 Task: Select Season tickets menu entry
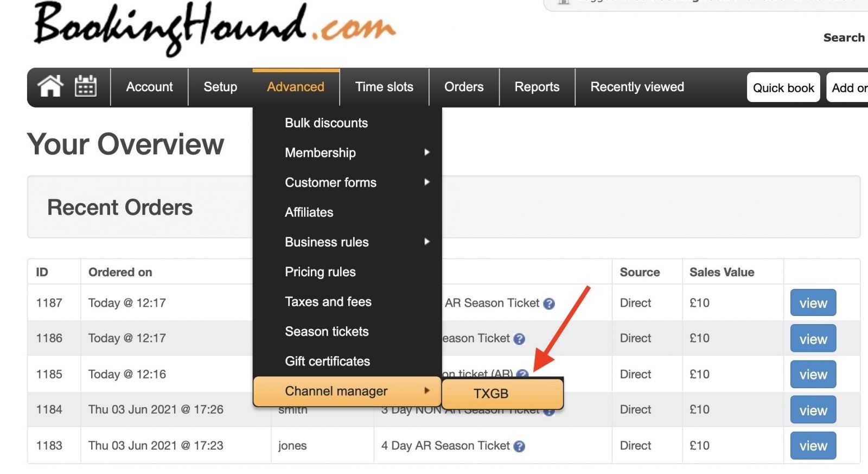pos(347,332)
